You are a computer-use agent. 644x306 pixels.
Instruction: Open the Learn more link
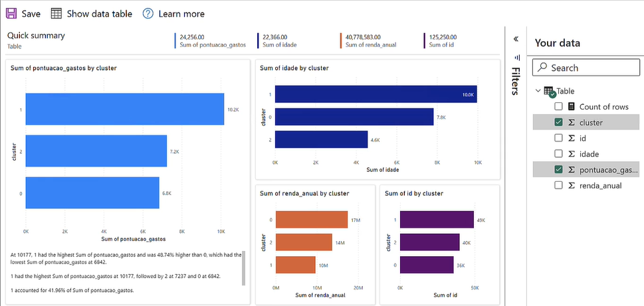[181, 14]
